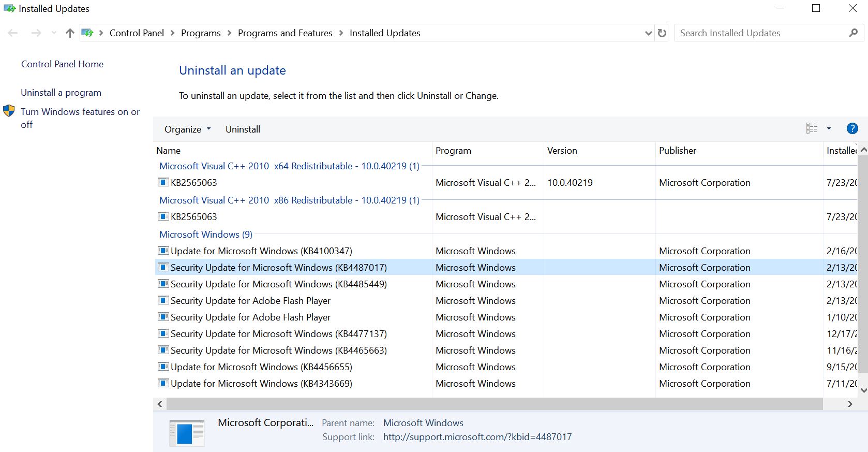This screenshot has width=868, height=452.
Task: Select Installed Updates breadcrumb
Action: (385, 33)
